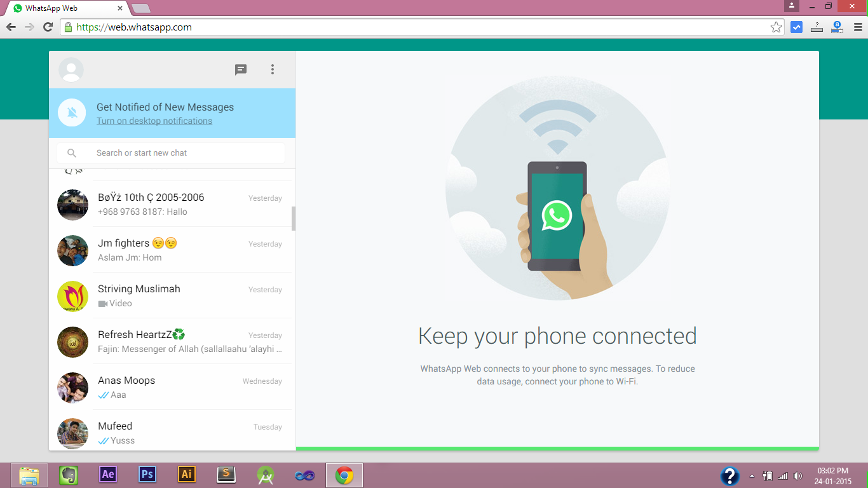This screenshot has height=488, width=868.
Task: Bookmark the page with the star icon
Action: pyautogui.click(x=775, y=27)
